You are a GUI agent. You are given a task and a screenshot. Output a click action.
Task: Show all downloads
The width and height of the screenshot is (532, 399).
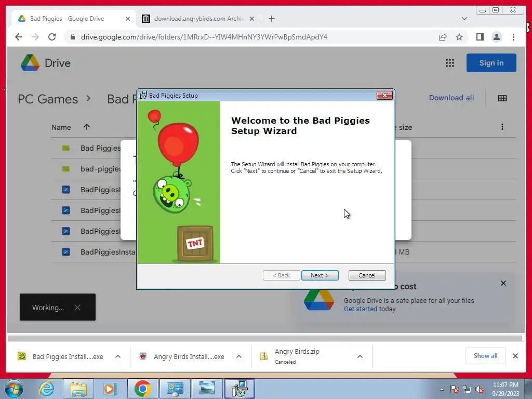click(x=486, y=355)
